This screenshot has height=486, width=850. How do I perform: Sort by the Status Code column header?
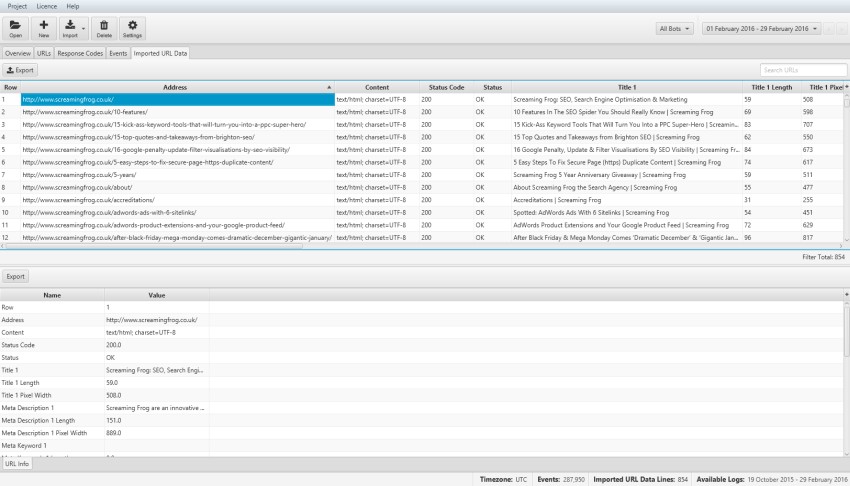click(x=446, y=87)
